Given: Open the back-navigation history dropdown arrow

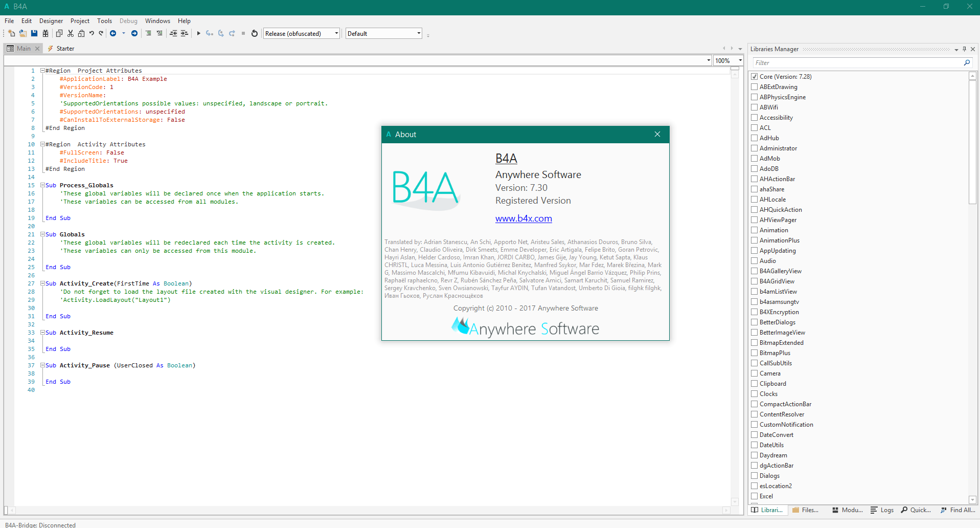Looking at the screenshot, I should [x=124, y=33].
